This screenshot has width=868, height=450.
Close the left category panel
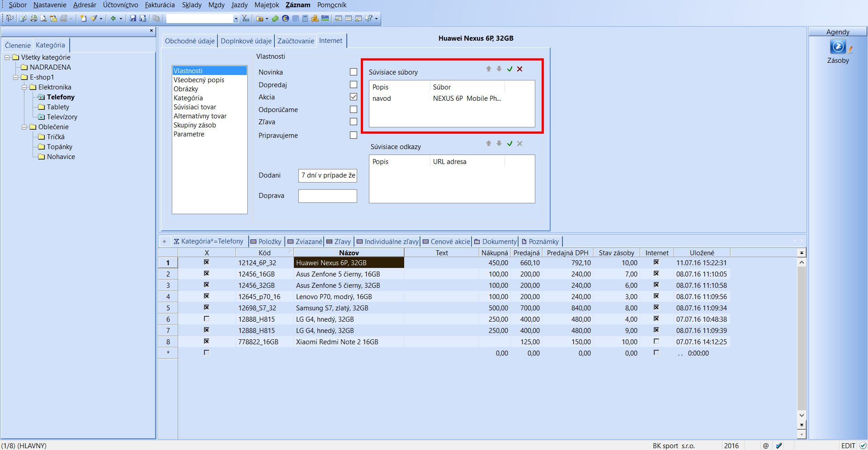pos(151,31)
